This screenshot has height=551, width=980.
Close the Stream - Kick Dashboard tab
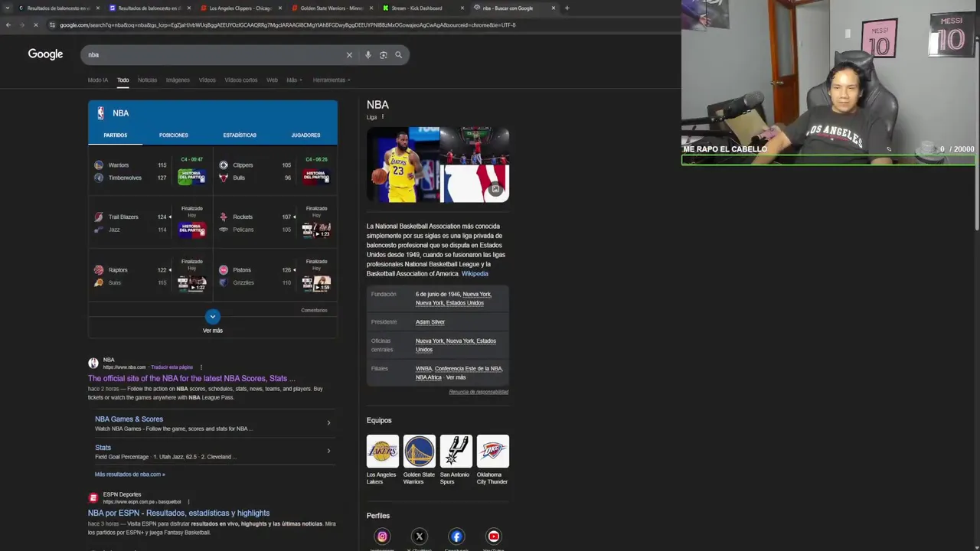462,8
